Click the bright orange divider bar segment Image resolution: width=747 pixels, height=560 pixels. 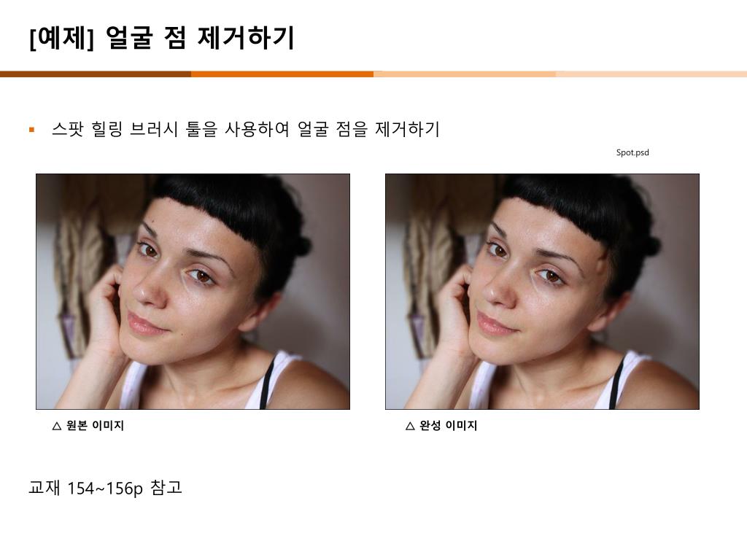point(282,74)
